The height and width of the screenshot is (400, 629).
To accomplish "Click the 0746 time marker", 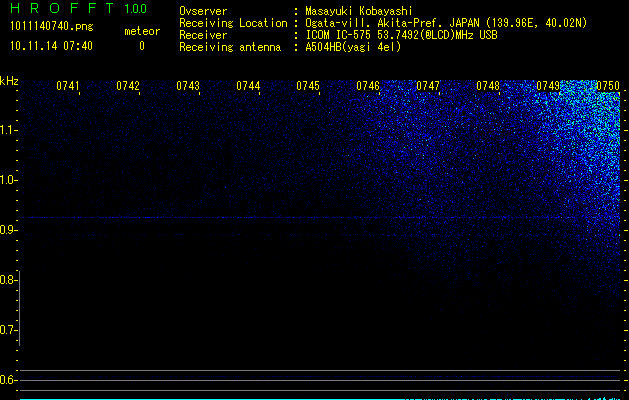I will click(368, 86).
